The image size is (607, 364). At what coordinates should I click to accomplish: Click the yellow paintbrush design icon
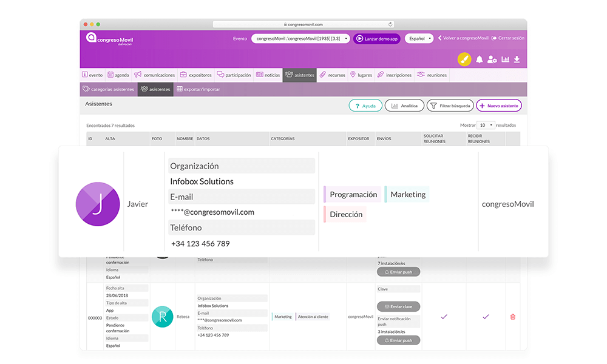[464, 59]
